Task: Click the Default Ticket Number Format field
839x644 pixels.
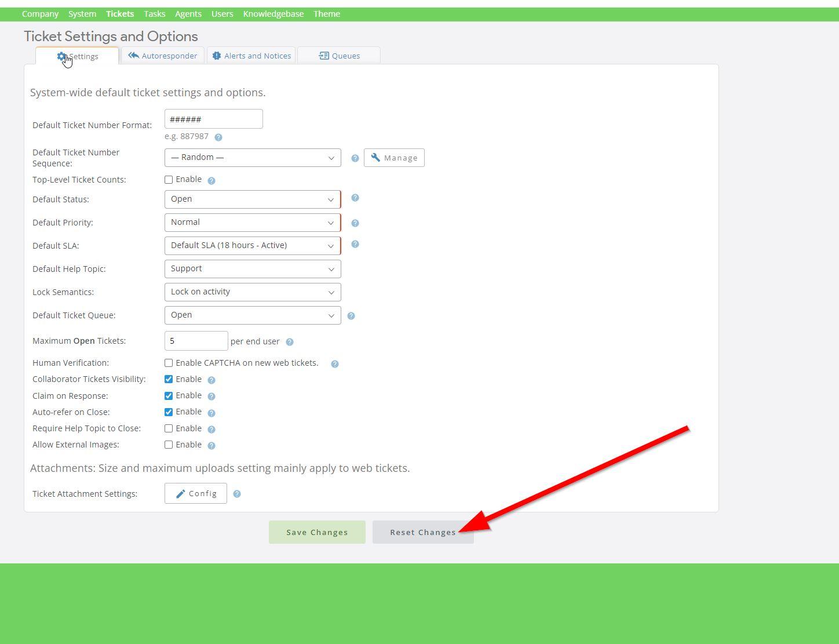Action: coord(213,119)
